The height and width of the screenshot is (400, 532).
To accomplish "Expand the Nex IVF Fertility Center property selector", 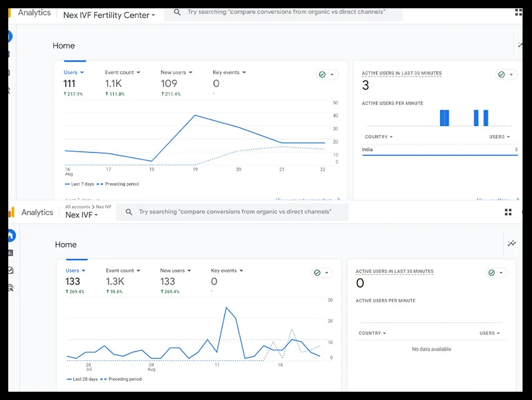I will 109,16.
